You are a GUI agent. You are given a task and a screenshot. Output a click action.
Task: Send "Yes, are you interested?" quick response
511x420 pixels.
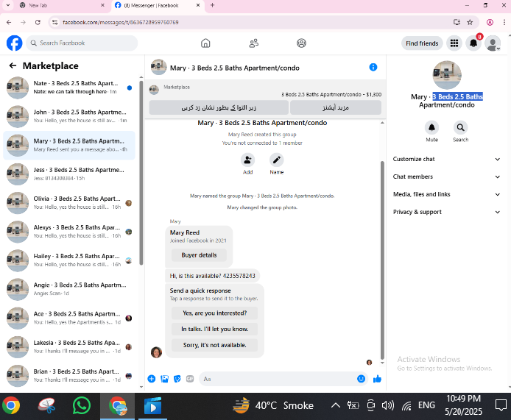point(214,313)
